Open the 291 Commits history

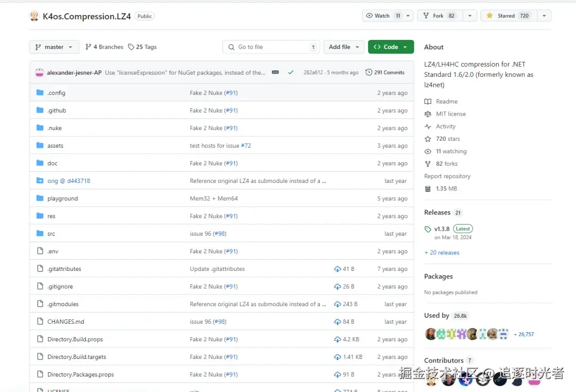pos(385,73)
